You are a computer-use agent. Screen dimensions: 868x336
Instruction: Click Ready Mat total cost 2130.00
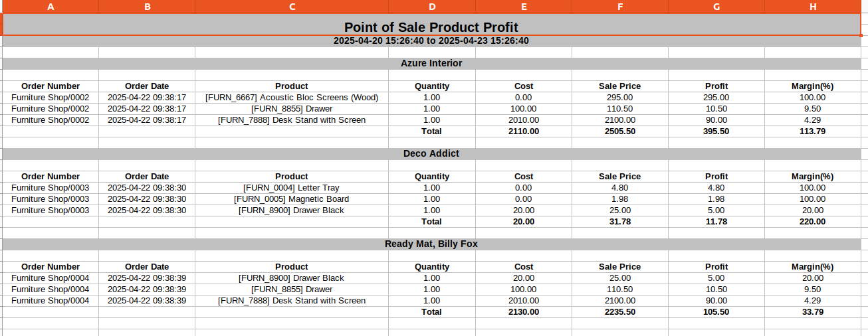click(x=524, y=312)
